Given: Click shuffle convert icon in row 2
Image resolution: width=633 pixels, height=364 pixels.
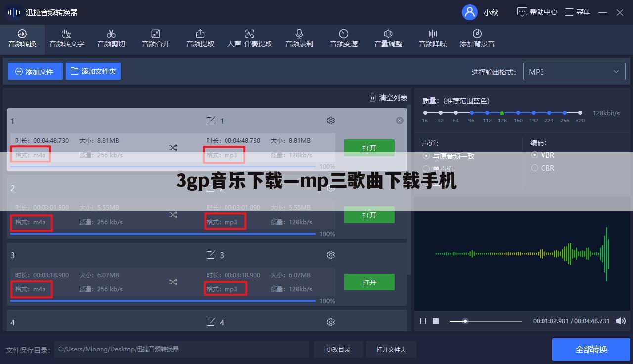Looking at the screenshot, I should point(173,215).
